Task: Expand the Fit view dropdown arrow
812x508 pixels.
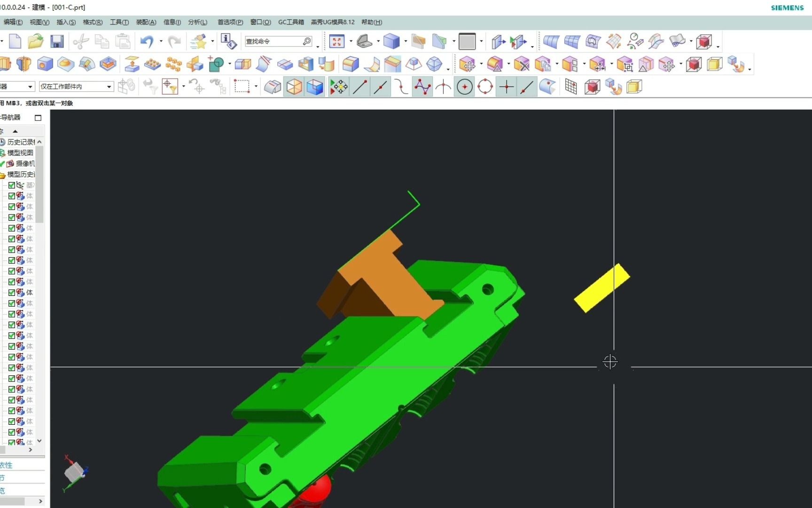Action: pyautogui.click(x=351, y=41)
